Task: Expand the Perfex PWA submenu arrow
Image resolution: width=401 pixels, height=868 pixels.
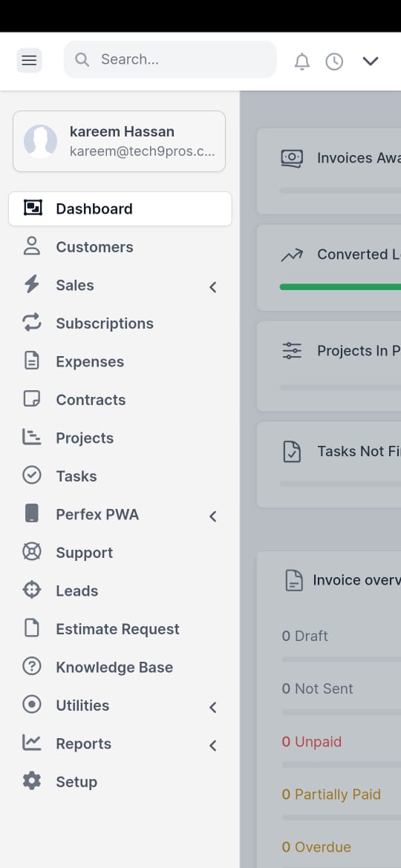Action: point(212,516)
